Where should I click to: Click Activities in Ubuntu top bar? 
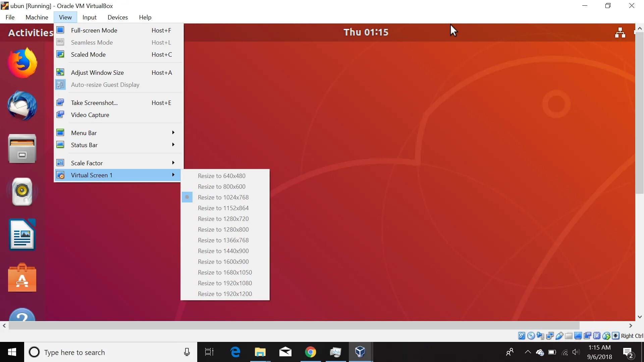[x=31, y=33]
